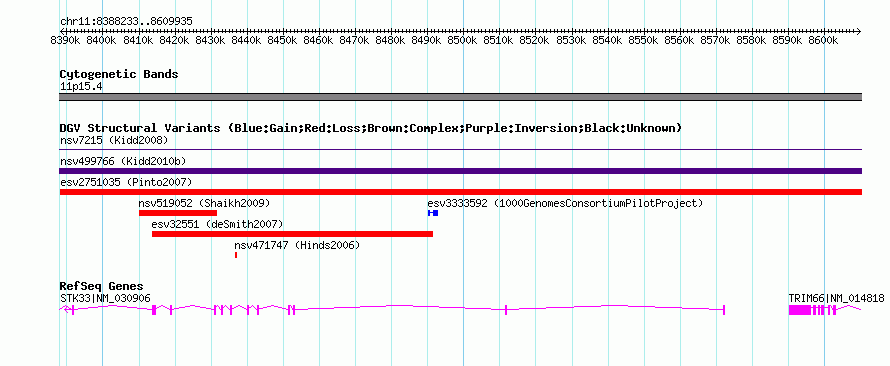Select the long red esv2751035 loss bar

point(460,192)
